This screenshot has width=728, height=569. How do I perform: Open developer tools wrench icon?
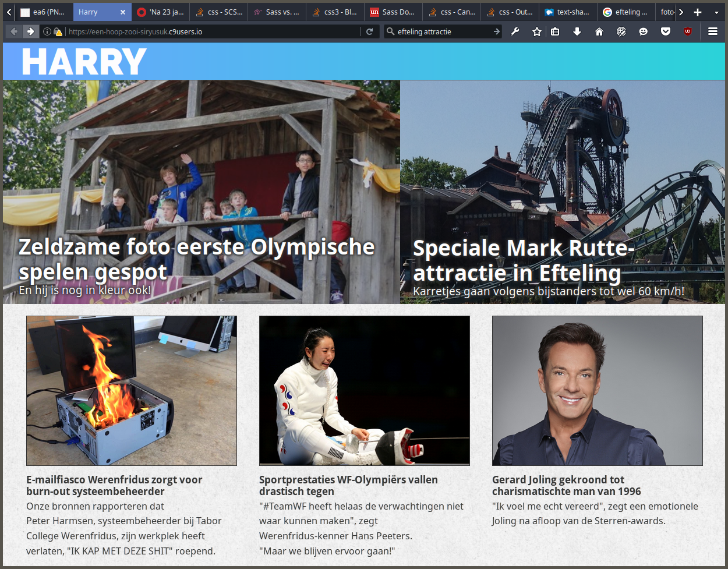(x=515, y=31)
